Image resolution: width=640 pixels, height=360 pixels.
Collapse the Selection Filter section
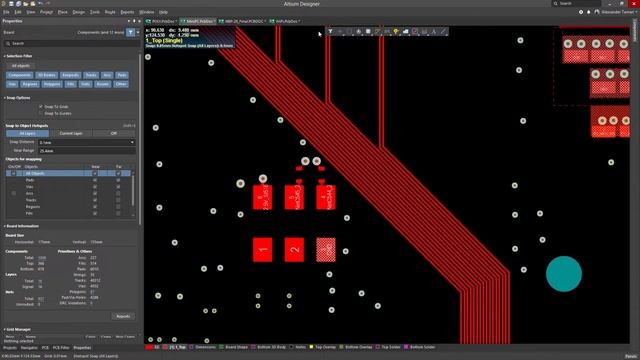[5, 56]
